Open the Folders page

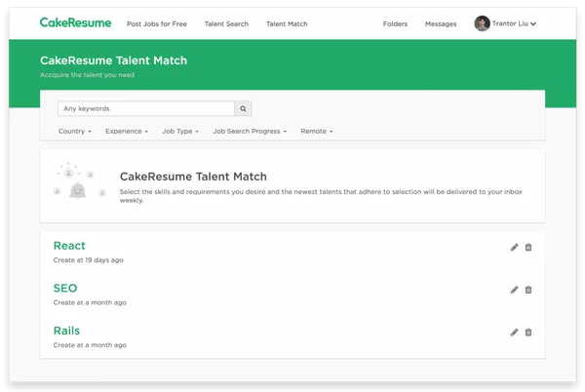click(395, 23)
